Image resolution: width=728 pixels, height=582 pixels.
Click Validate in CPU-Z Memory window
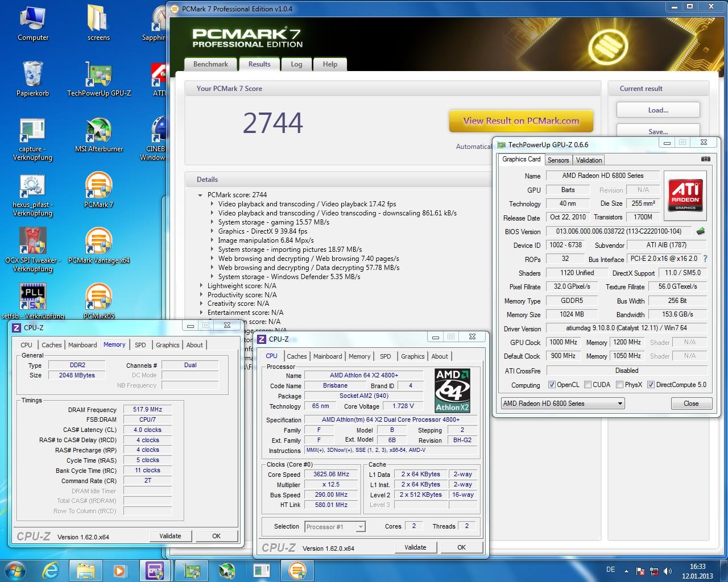pos(170,536)
